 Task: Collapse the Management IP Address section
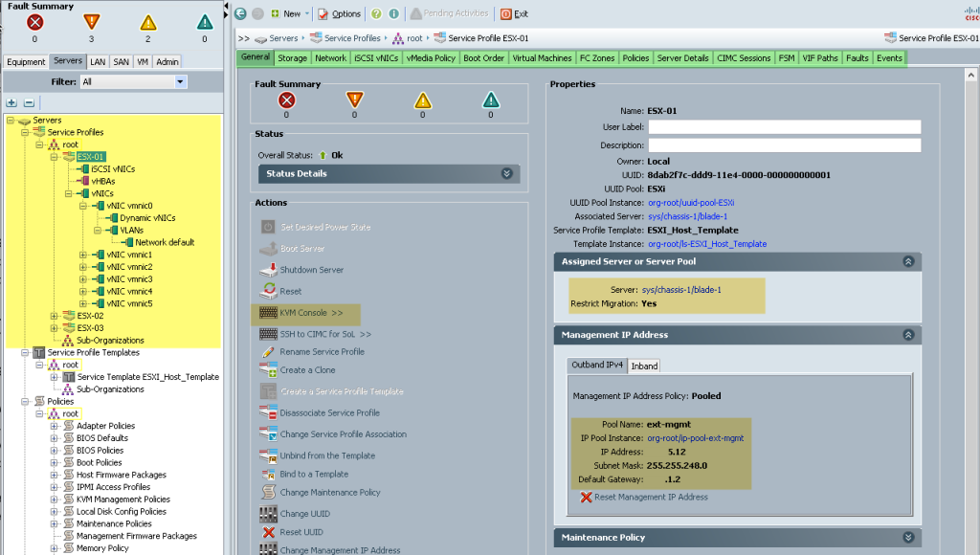click(x=908, y=334)
